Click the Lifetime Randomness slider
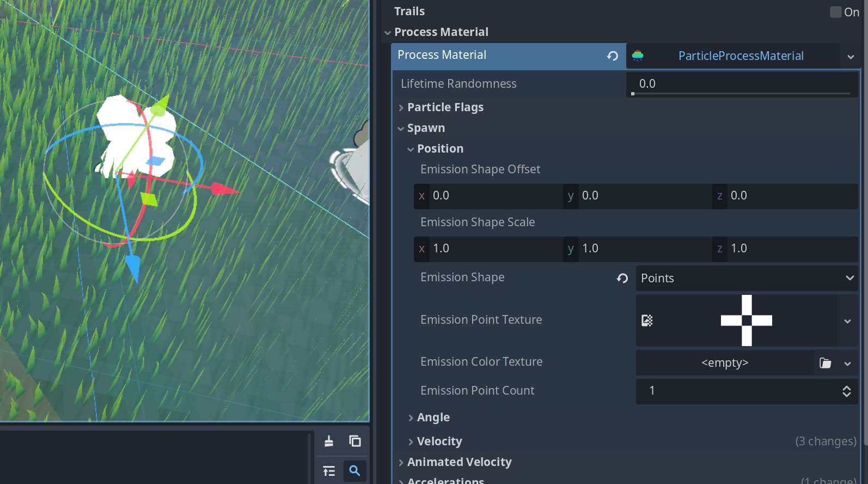Image resolution: width=868 pixels, height=484 pixels. (741, 93)
